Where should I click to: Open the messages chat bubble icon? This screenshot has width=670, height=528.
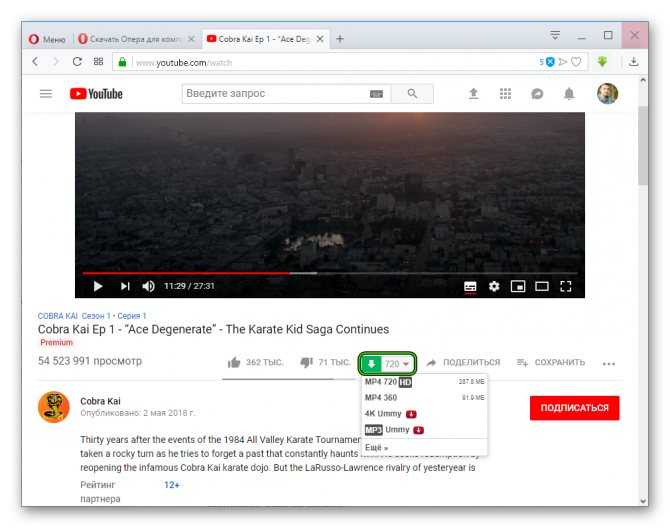[x=537, y=94]
